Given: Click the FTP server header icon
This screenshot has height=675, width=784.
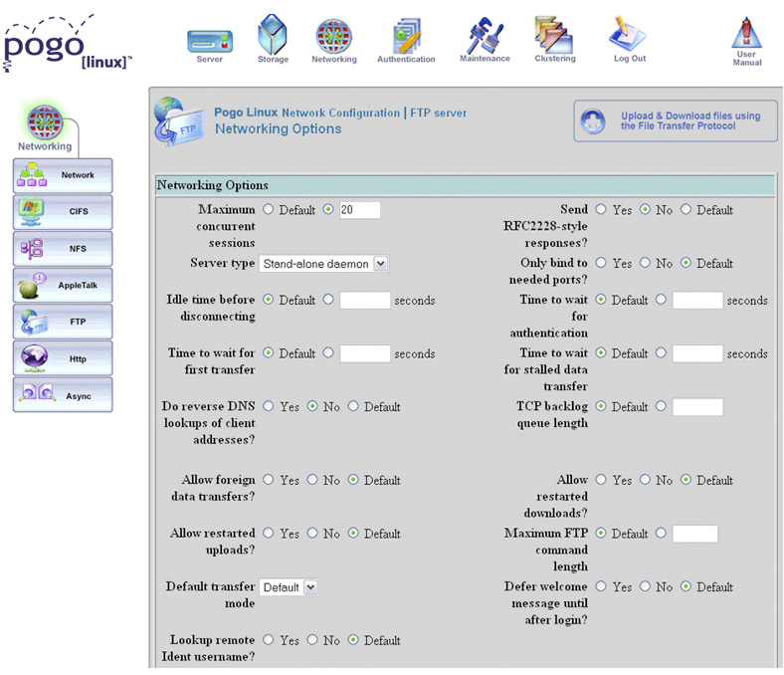Looking at the screenshot, I should point(179,121).
